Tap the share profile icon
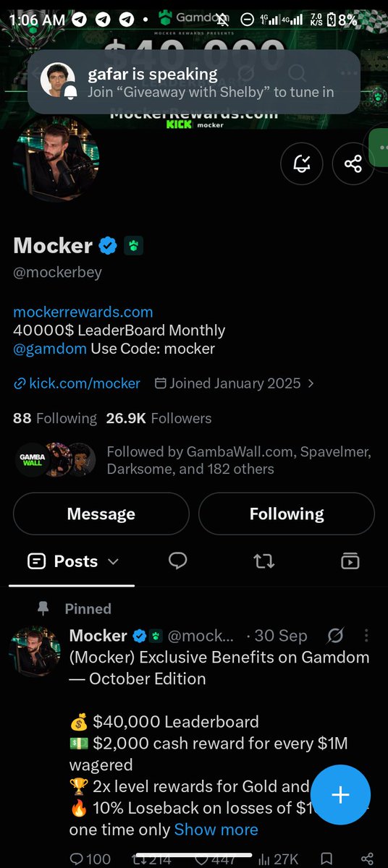This screenshot has height=868, width=388. [x=353, y=164]
